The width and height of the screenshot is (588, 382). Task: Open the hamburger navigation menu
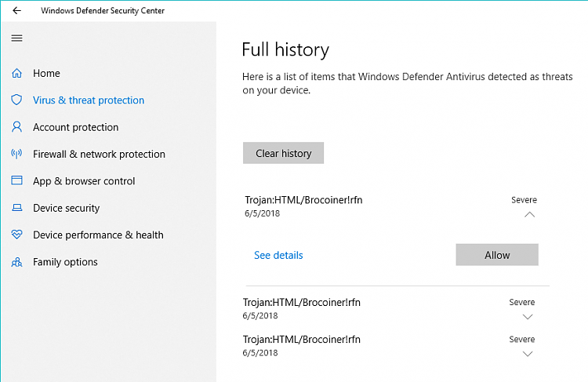17,38
